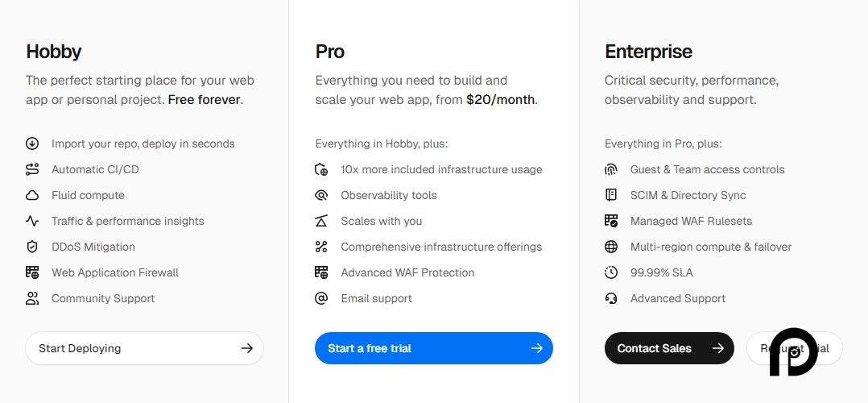Click the fingerprint icon for Guest & Team access
Screen dimensions: 868x403
[611, 169]
